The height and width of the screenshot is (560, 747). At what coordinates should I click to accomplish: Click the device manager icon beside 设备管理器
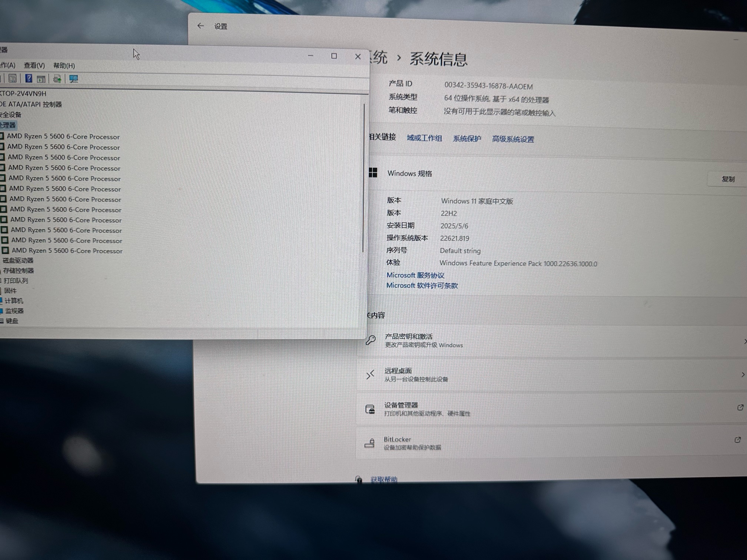370,409
